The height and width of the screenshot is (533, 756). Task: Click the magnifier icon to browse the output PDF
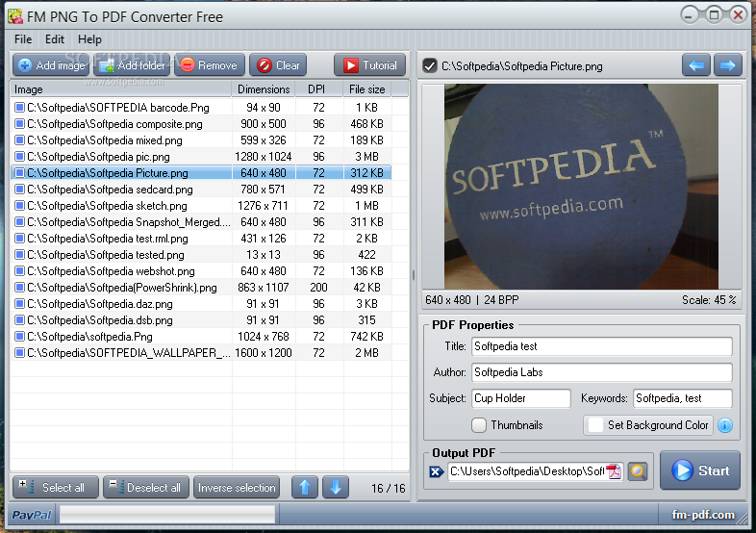tap(638, 471)
